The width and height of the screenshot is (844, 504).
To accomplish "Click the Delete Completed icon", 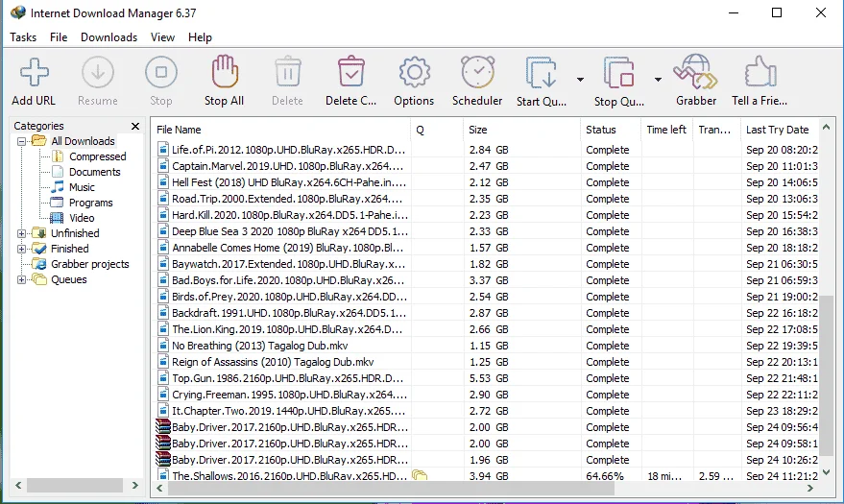I will (x=351, y=72).
